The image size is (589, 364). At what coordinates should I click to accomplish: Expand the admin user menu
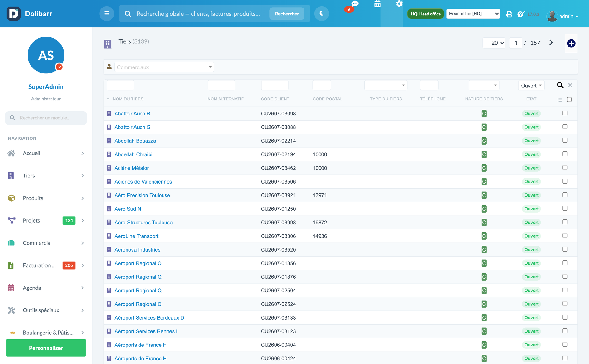tap(569, 16)
